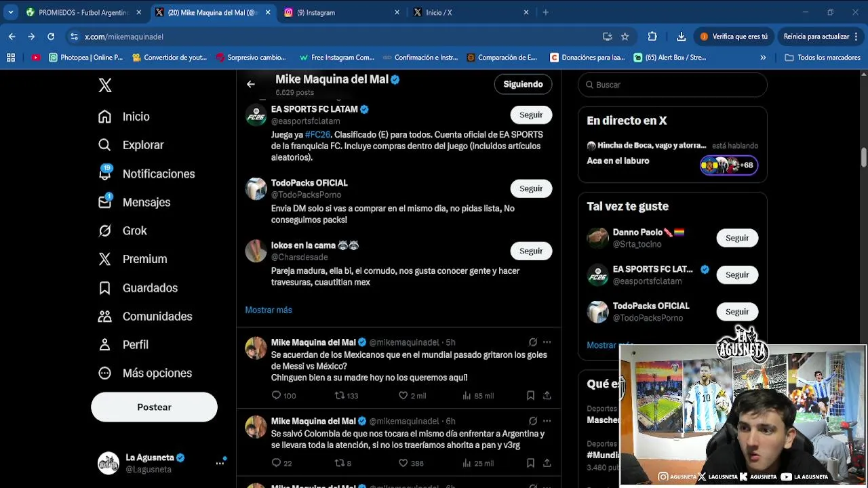The width and height of the screenshot is (868, 488).
Task: Click the Siguiendo button
Action: [523, 84]
